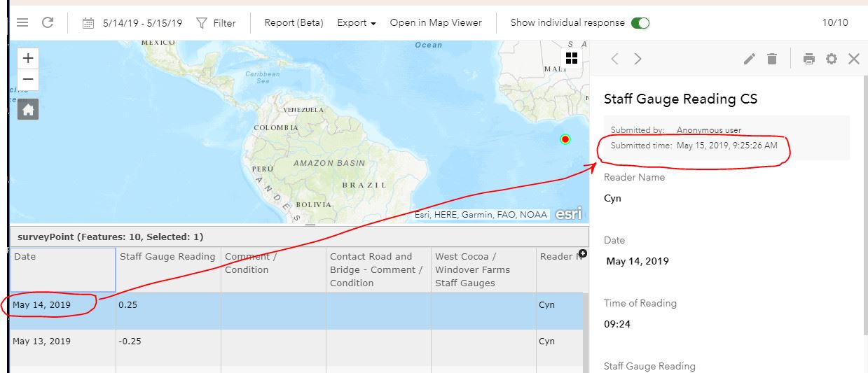This screenshot has width=868, height=373.
Task: Reset the map to home extent
Action: click(28, 110)
